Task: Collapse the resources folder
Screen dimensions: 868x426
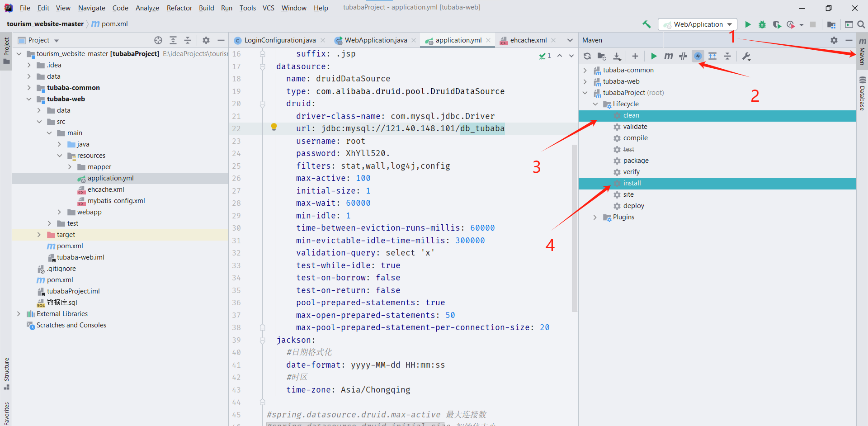Action: point(59,156)
